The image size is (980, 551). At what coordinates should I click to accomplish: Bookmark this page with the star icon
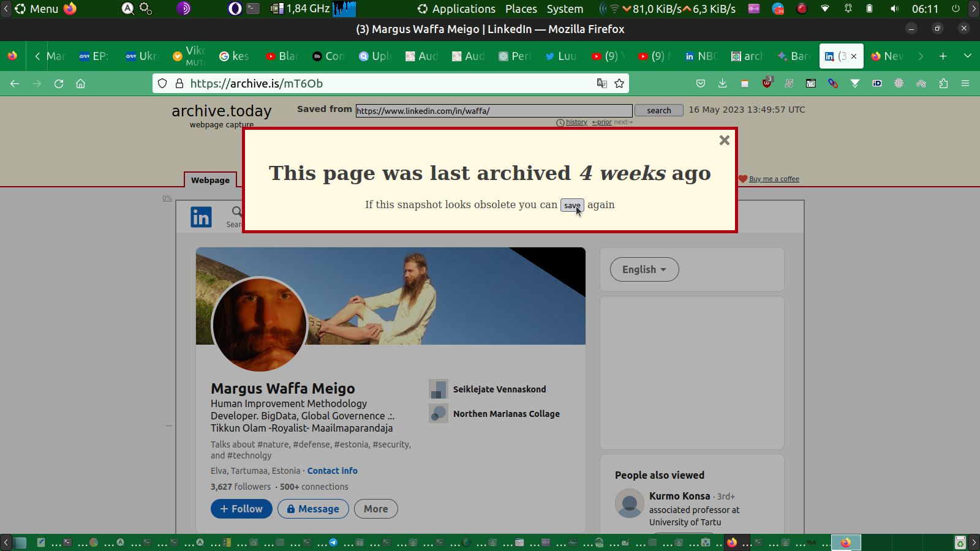coord(619,84)
